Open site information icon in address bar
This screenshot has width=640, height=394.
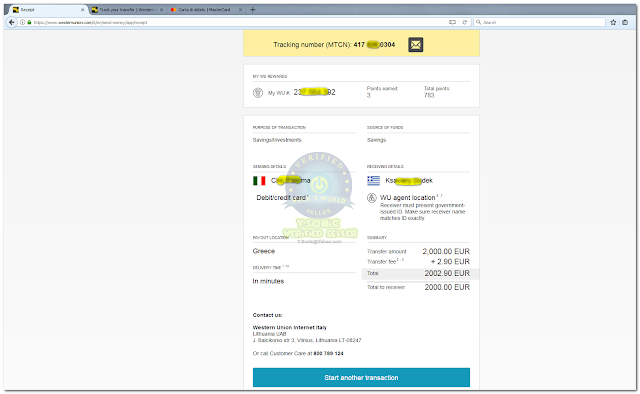tap(23, 22)
